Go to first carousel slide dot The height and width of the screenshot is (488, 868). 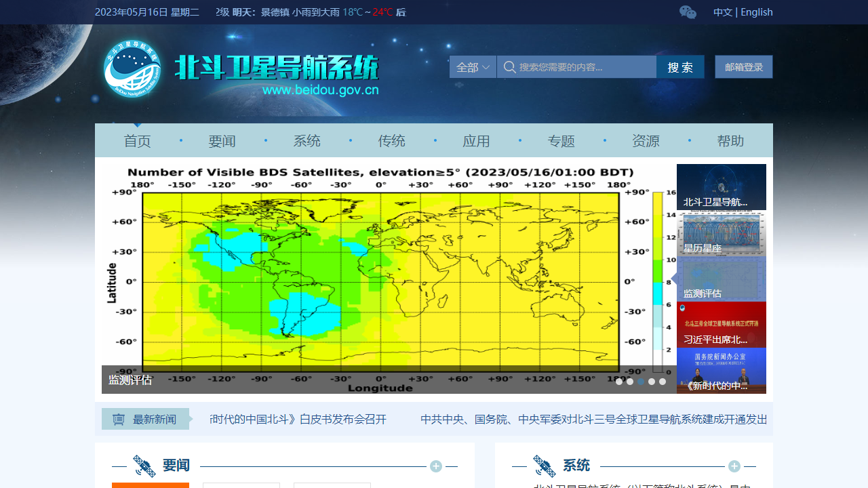click(619, 382)
